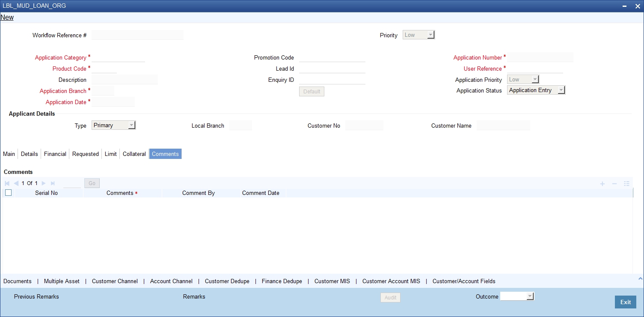This screenshot has height=317, width=644.
Task: Click the Description field
Action: click(125, 80)
